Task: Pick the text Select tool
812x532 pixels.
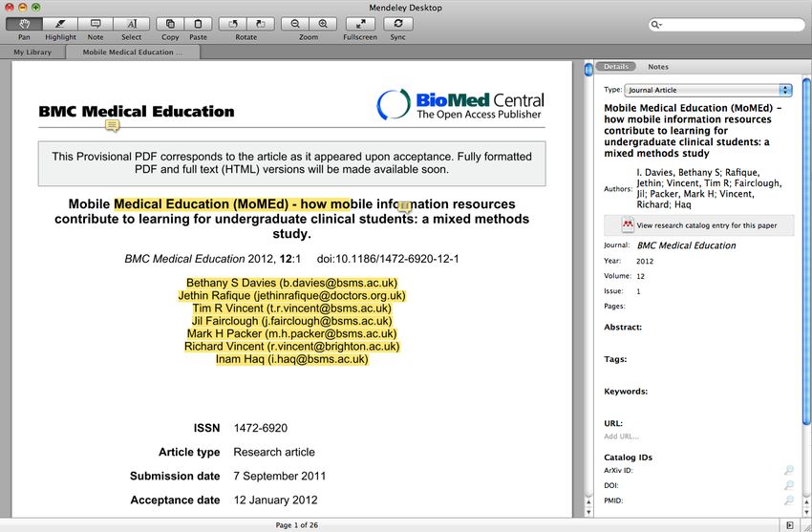Action: (x=132, y=24)
